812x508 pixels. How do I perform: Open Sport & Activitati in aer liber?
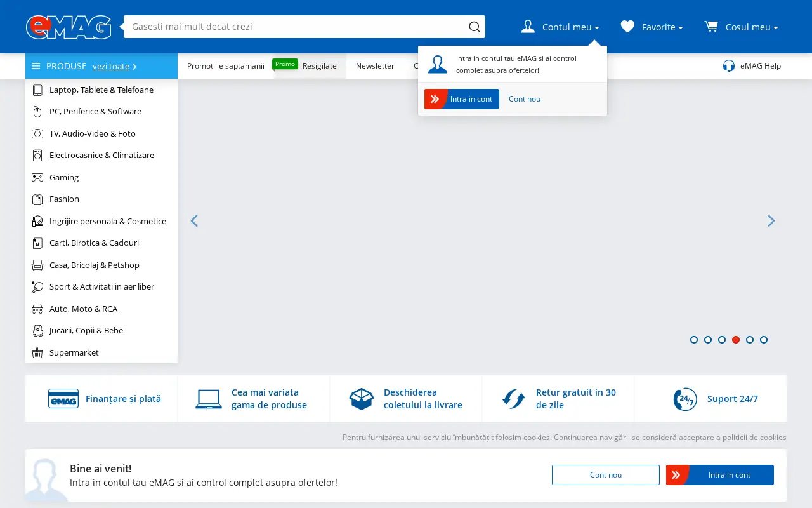click(101, 287)
